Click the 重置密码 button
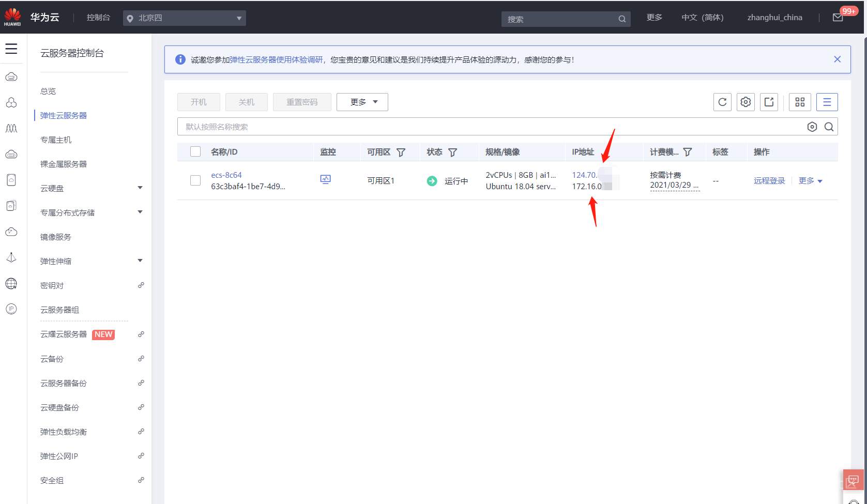Viewport: 867px width, 504px height. tap(302, 102)
